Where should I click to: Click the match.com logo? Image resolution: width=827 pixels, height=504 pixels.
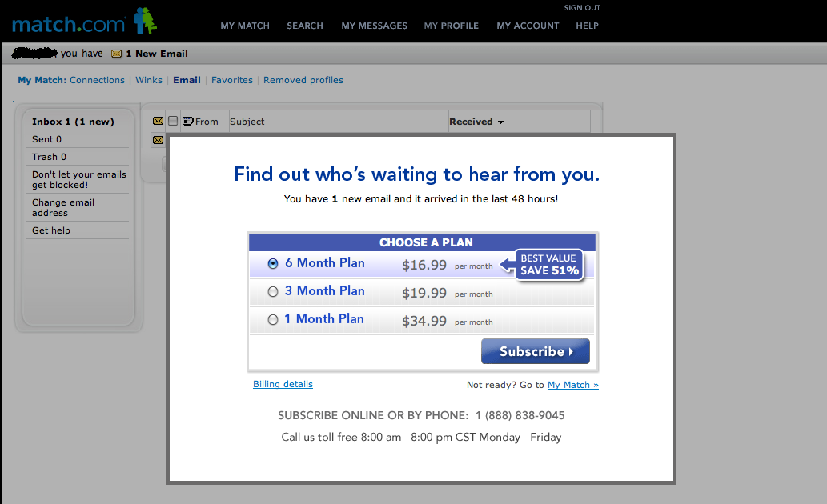tap(84, 22)
